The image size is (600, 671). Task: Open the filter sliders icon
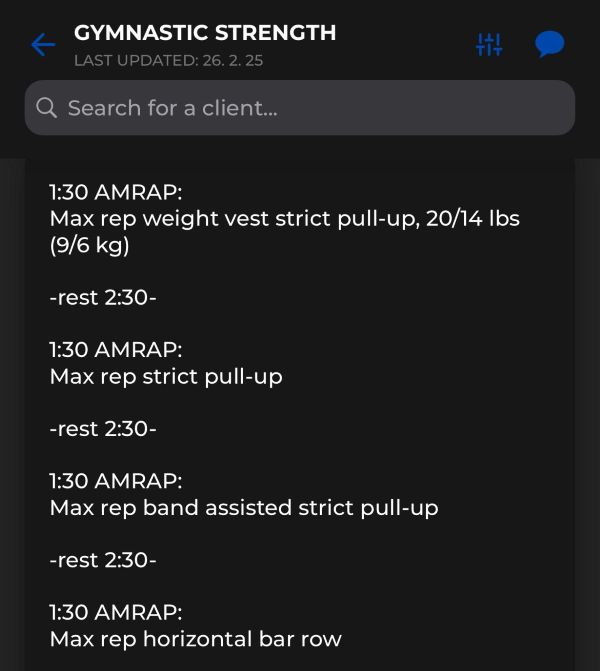[489, 45]
